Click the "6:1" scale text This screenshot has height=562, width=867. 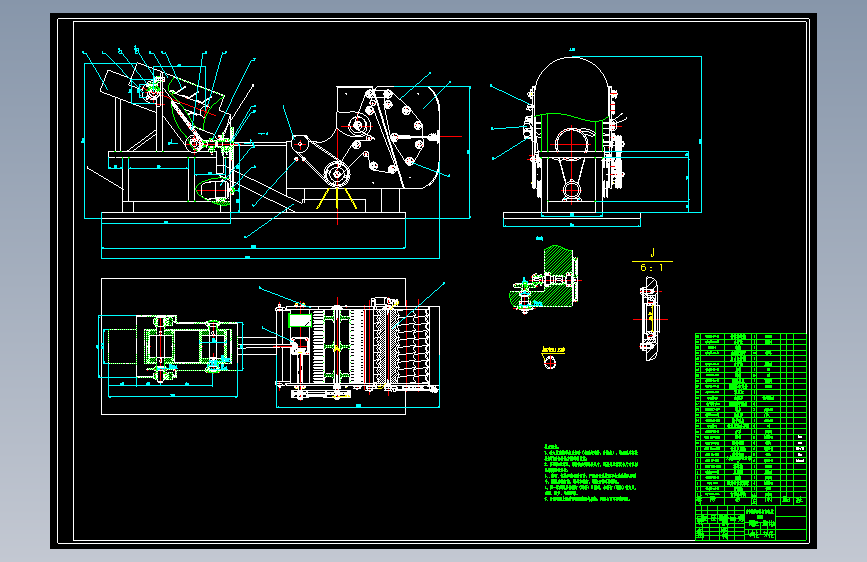coord(652,268)
